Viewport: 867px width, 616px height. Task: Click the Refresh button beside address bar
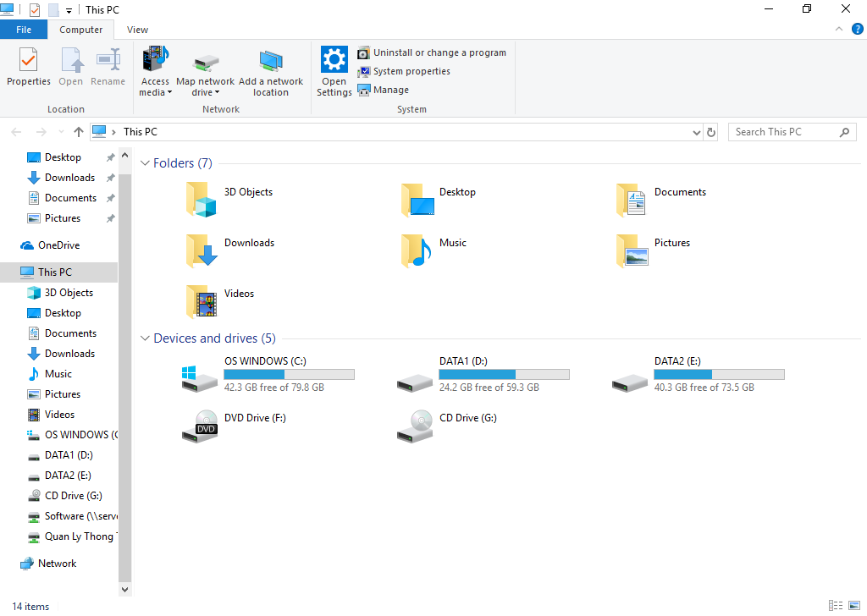pyautogui.click(x=711, y=132)
